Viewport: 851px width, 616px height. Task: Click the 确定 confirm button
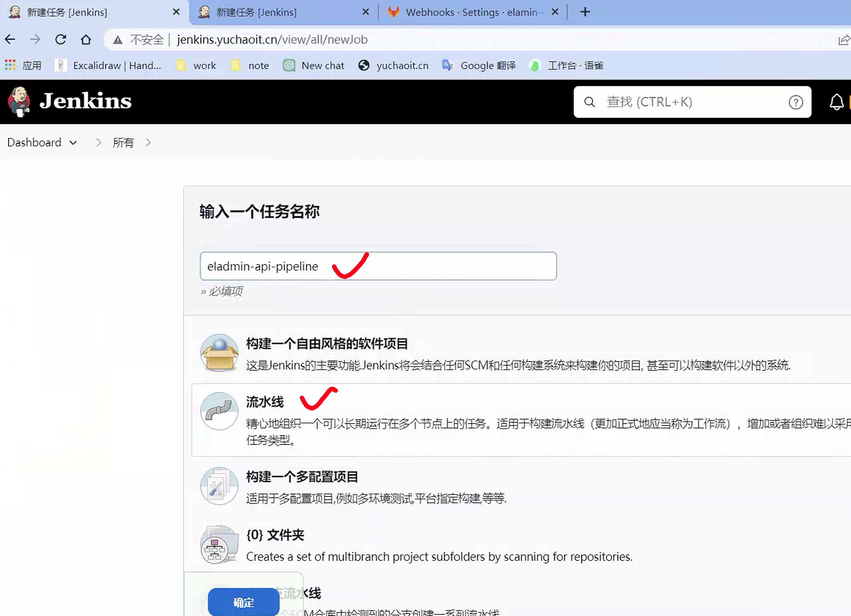tap(244, 602)
